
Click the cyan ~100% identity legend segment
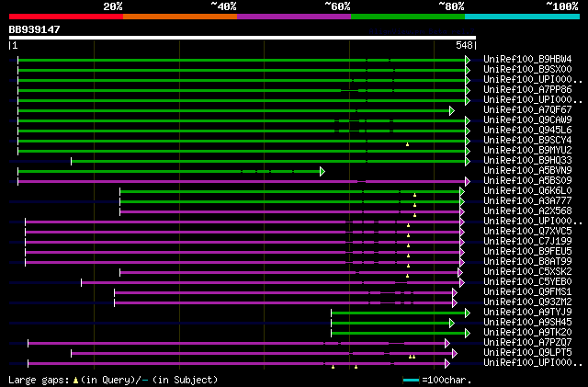pyautogui.click(x=523, y=17)
